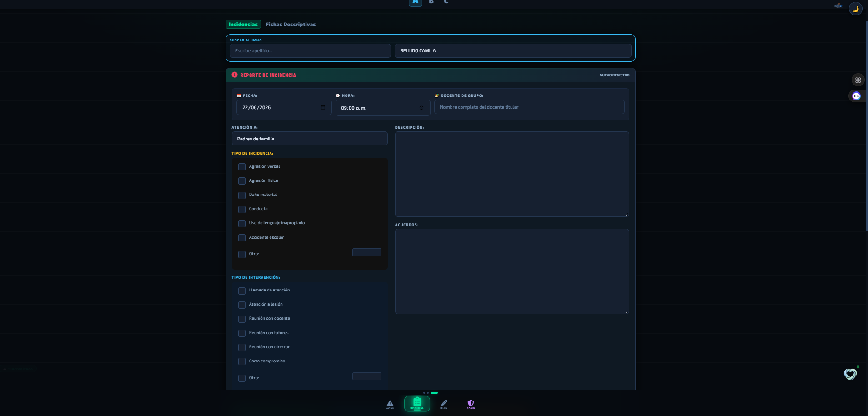
Task: Open the Aviso warning section in bottom bar
Action: click(390, 404)
